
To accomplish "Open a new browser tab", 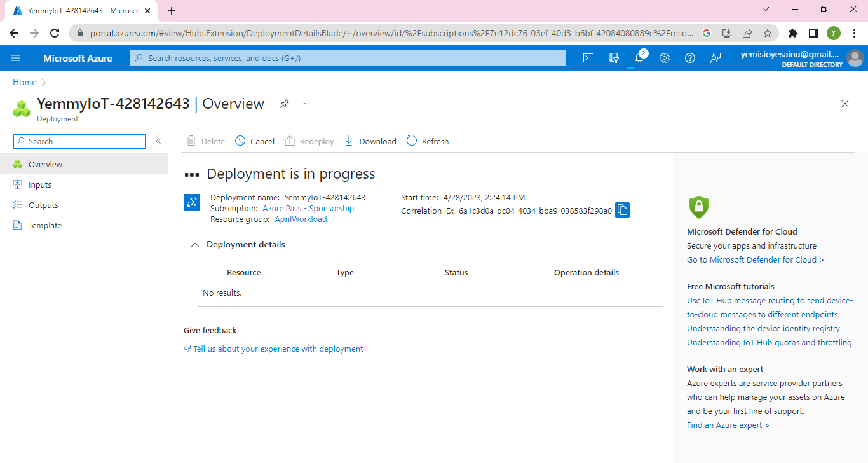I will [x=172, y=10].
